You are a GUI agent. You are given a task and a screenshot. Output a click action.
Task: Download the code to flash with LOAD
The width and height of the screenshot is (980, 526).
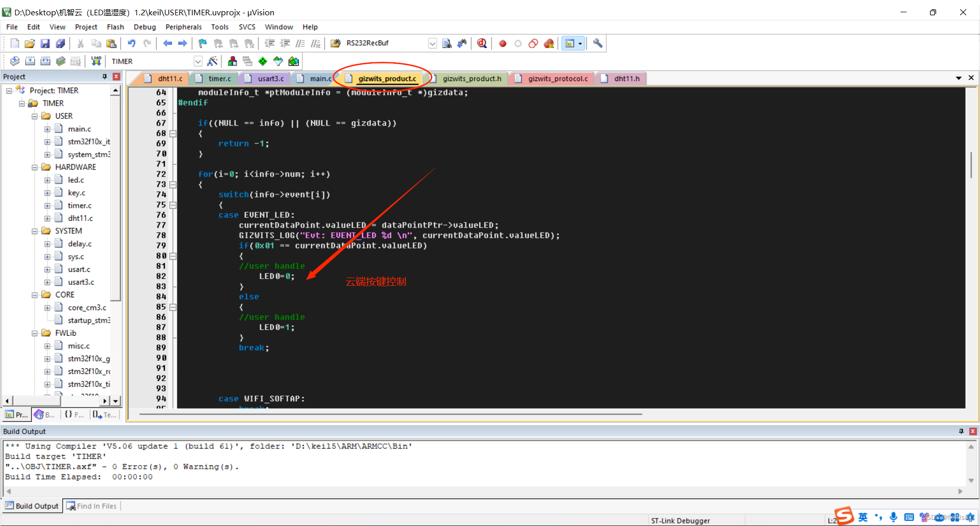pos(96,61)
